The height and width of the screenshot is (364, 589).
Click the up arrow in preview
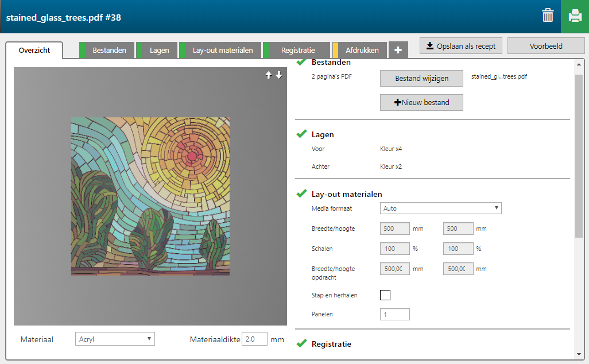pyautogui.click(x=269, y=75)
